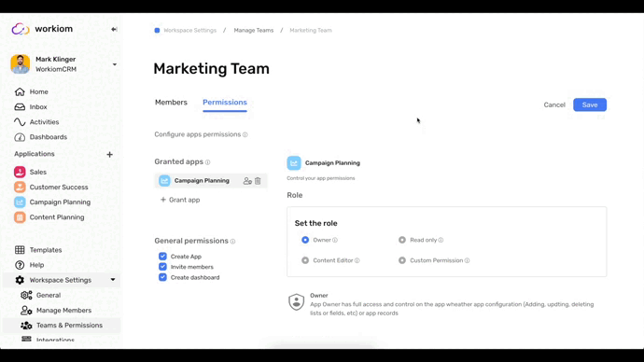Click info icon next to Granted apps

208,162
